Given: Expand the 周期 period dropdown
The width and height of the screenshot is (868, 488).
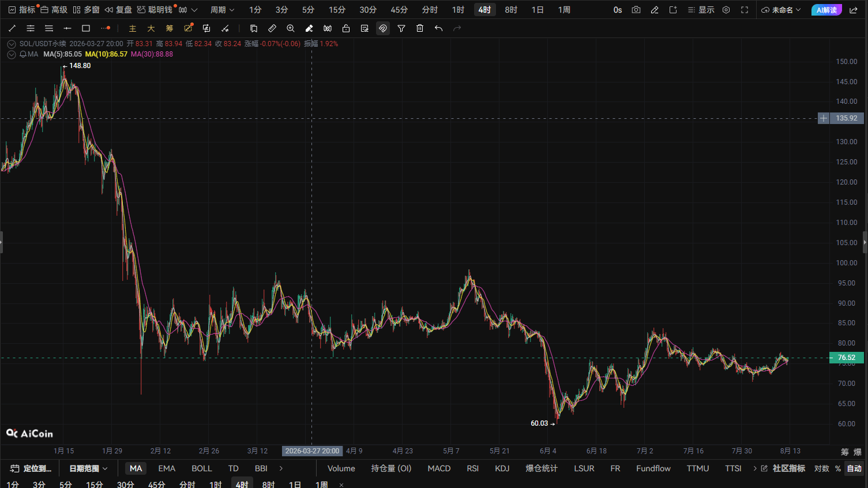Looking at the screenshot, I should click(223, 10).
